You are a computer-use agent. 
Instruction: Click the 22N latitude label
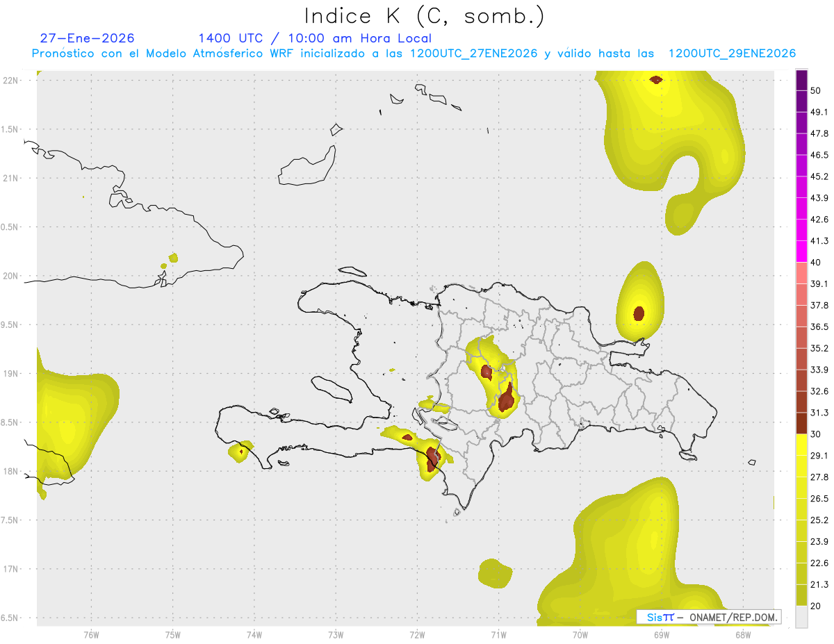click(x=10, y=81)
